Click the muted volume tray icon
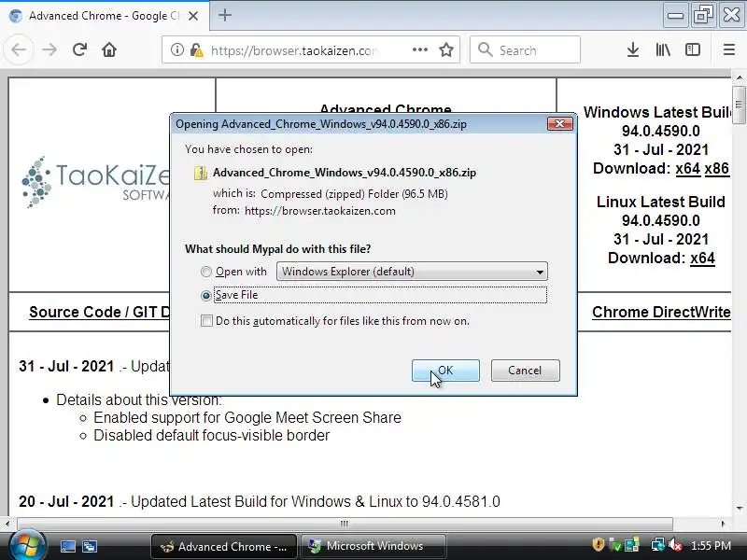Image resolution: width=747 pixels, height=560 pixels. pyautogui.click(x=674, y=545)
